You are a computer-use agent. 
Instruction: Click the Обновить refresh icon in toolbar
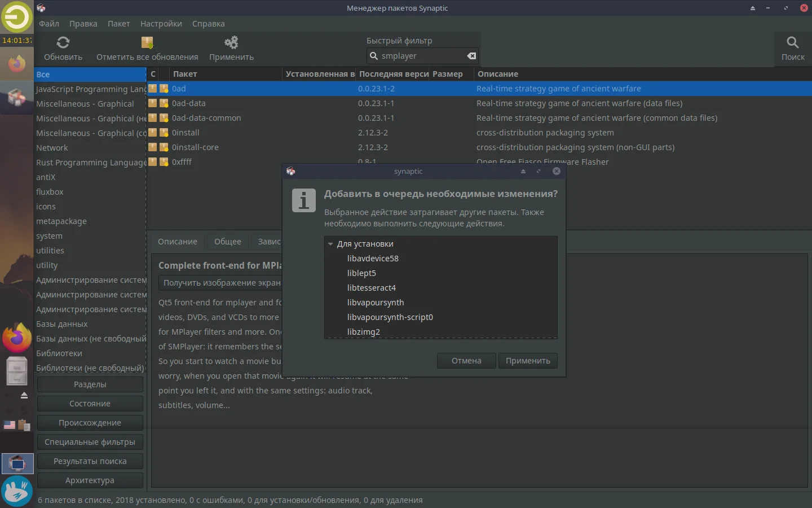(x=62, y=42)
